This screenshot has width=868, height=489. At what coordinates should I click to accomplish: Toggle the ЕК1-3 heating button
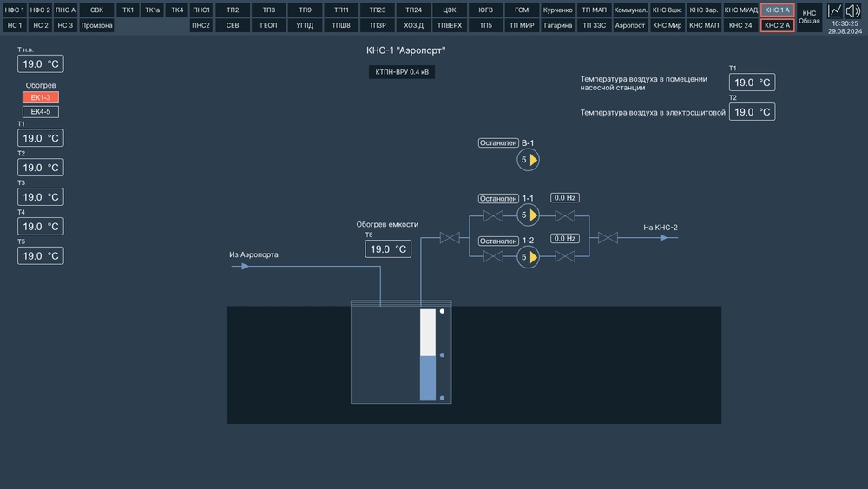pos(41,97)
